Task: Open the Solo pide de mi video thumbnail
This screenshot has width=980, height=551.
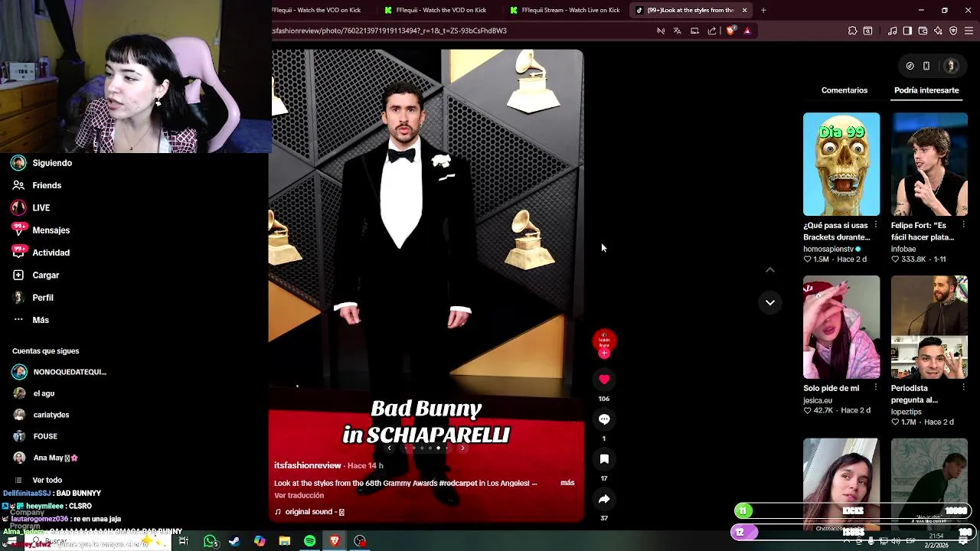Action: coord(841,327)
